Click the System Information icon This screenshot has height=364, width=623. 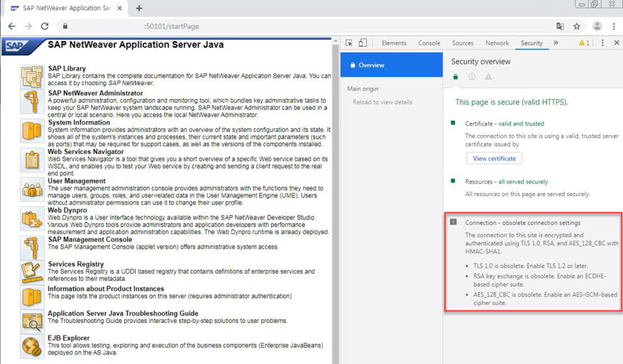click(32, 131)
